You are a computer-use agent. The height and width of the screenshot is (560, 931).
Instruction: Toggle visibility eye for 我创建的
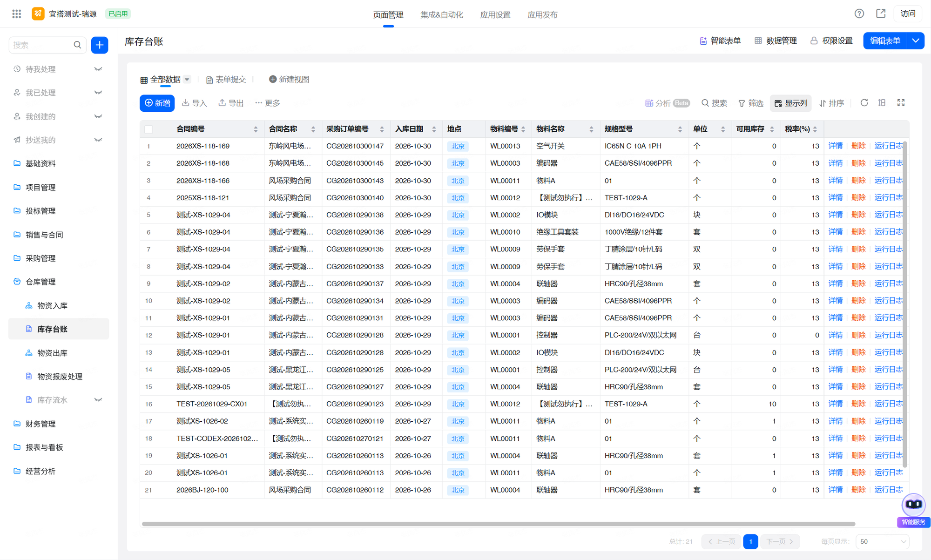98,116
